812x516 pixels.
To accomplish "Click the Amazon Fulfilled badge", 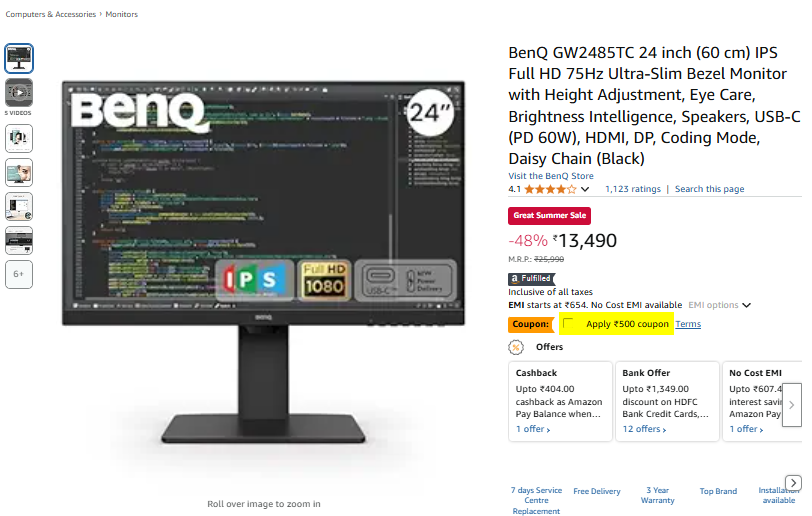I will (x=531, y=279).
